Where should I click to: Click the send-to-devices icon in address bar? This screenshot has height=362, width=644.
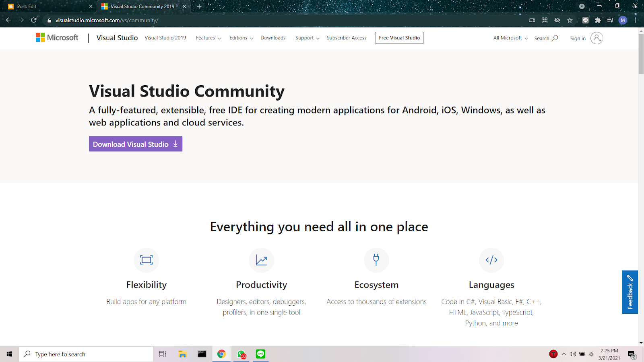pyautogui.click(x=532, y=20)
